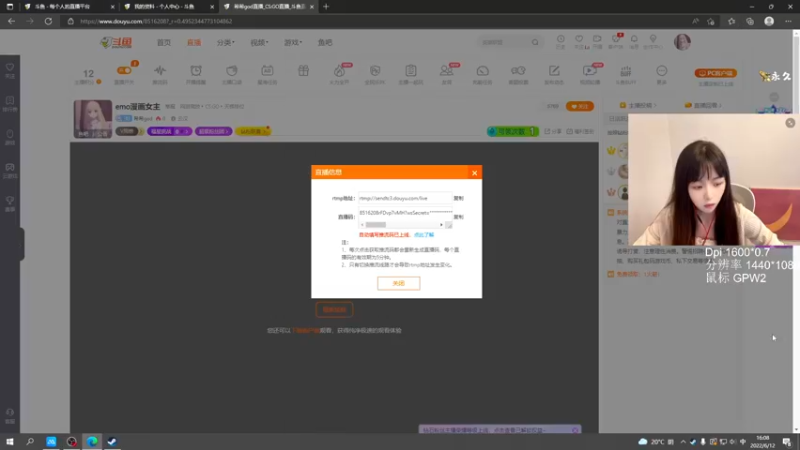
Task: Open the gauge task icon in toolbar
Action: tap(483, 73)
